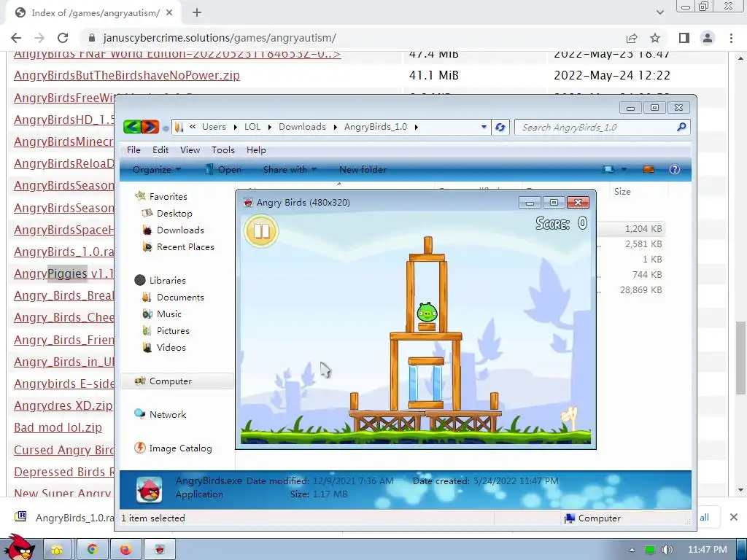Open the Share with dropdown

click(290, 169)
